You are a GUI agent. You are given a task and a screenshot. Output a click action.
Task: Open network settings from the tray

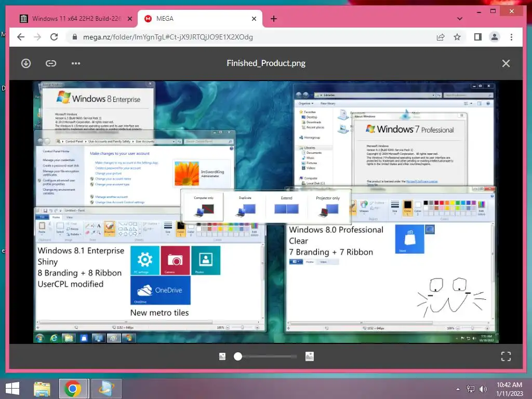[471, 389]
